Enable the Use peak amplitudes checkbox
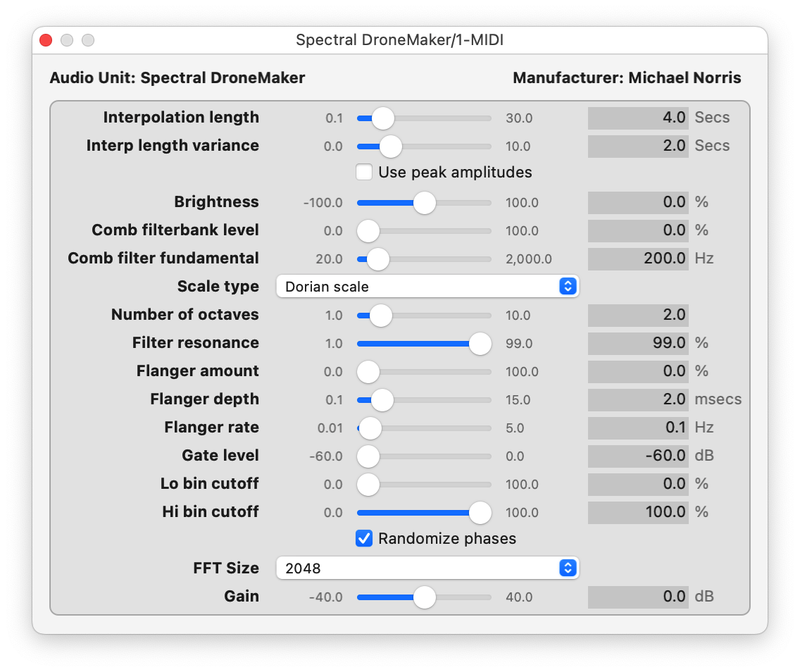 coord(364,172)
